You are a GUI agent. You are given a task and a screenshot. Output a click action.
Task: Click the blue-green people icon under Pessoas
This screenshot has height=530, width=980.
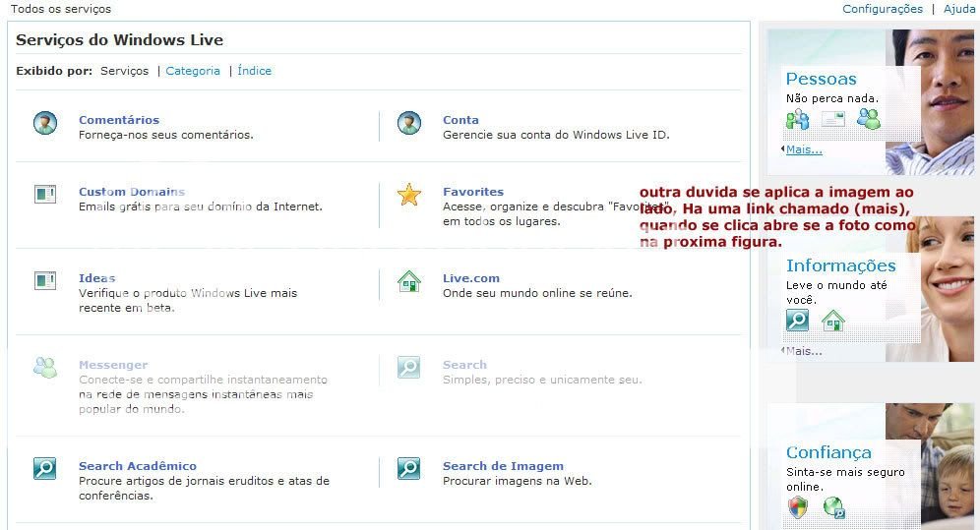coord(797,119)
